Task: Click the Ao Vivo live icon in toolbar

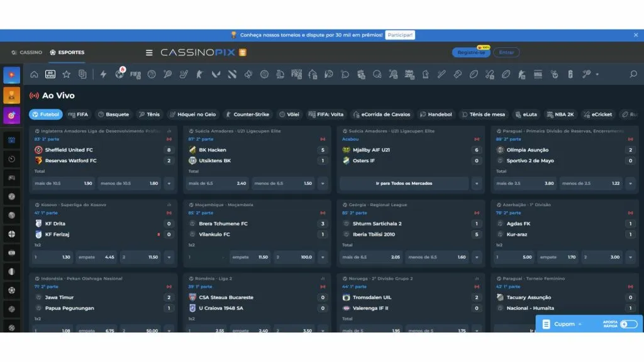Action: pos(50,74)
